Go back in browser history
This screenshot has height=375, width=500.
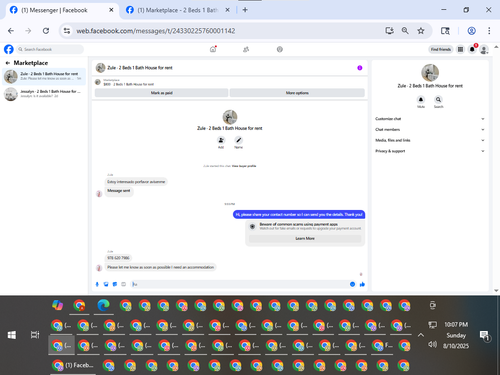coord(11,31)
